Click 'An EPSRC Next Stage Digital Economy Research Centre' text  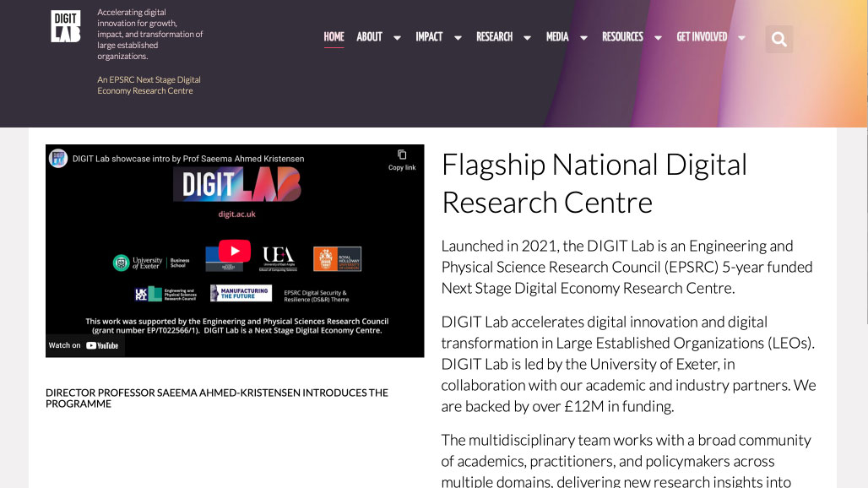tap(149, 85)
